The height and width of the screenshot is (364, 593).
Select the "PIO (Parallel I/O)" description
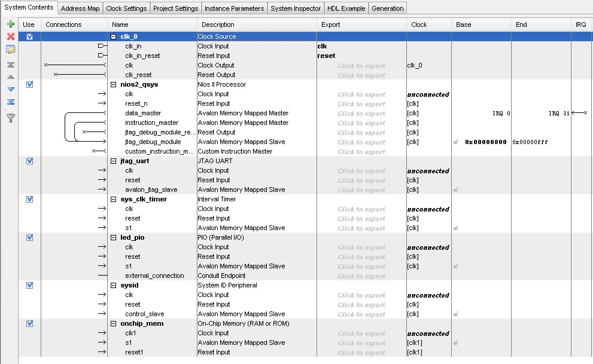[x=221, y=237]
